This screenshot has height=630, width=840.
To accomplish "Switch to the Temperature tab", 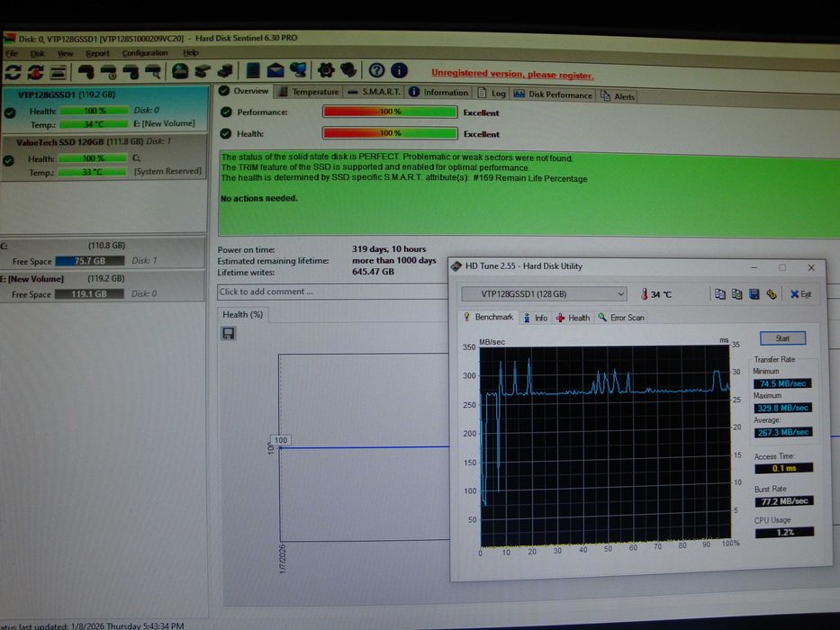I will point(309,92).
